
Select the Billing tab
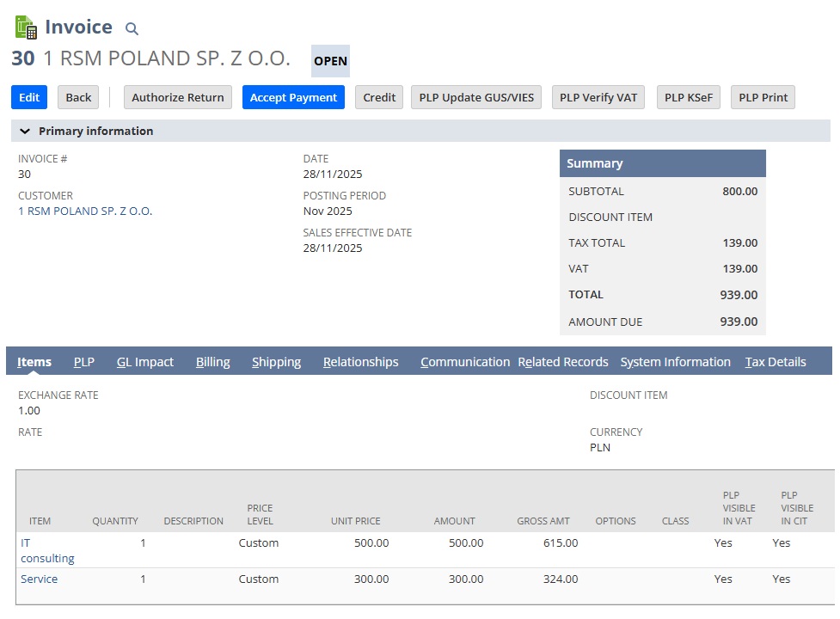pyautogui.click(x=212, y=361)
